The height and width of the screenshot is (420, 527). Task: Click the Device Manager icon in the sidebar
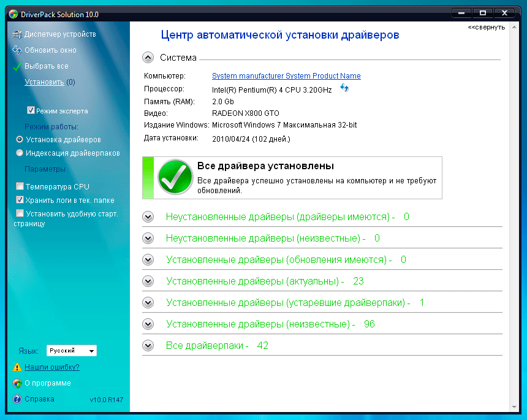tap(17, 34)
